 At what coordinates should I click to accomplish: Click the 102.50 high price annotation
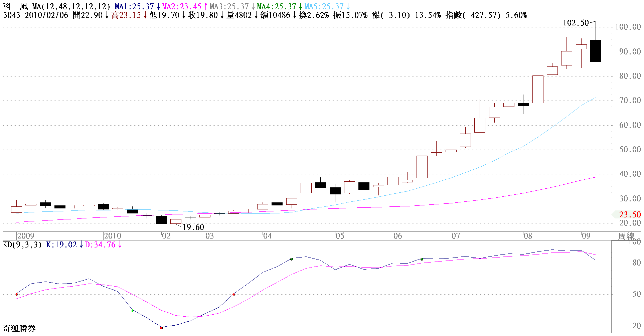click(576, 23)
